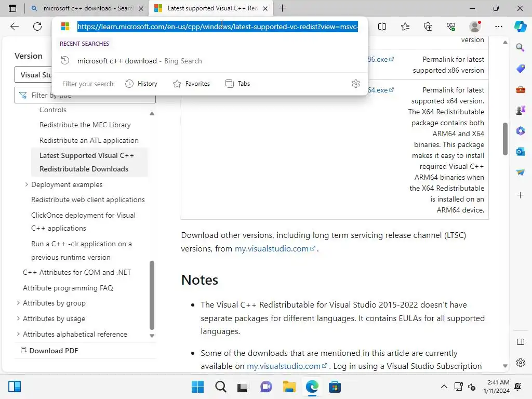Launch Copilot from the toolbar
Screen dimensions: 532x399
[x=520, y=26]
